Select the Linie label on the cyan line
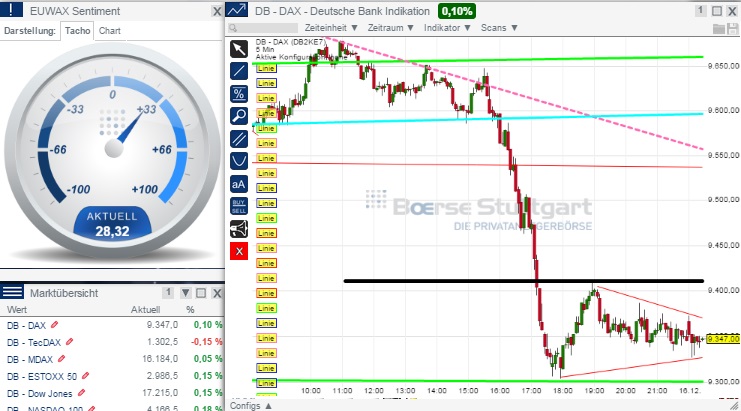The width and height of the screenshot is (741, 411). pyautogui.click(x=266, y=128)
